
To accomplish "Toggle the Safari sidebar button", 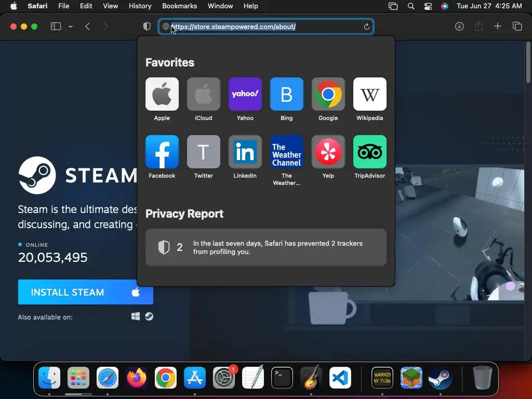I will [56, 26].
